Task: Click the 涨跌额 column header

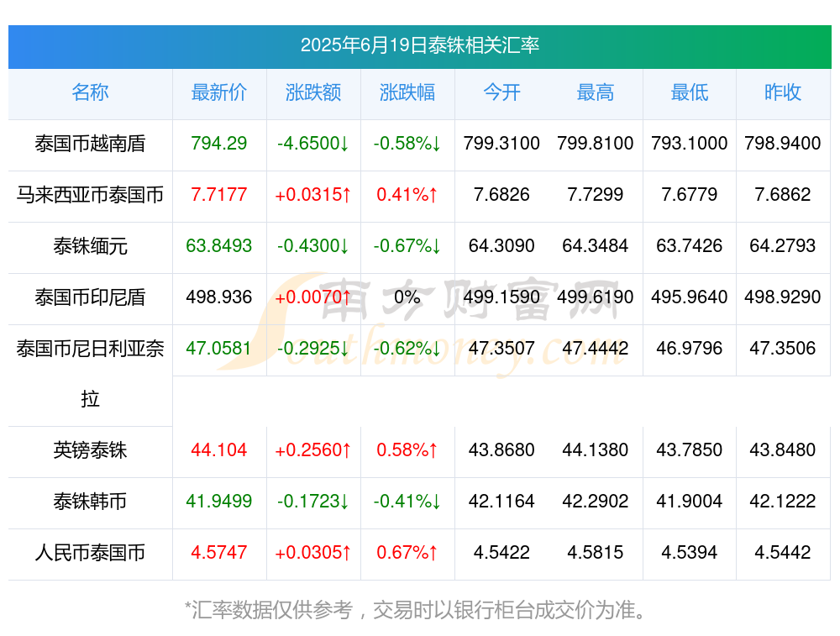Action: [x=313, y=92]
